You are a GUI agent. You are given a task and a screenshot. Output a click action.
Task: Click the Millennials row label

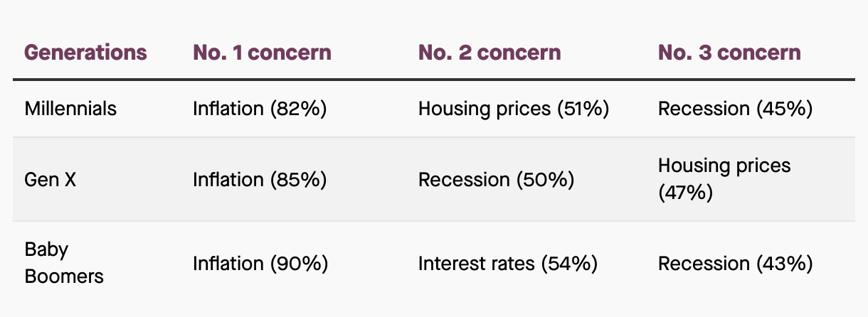point(70,109)
